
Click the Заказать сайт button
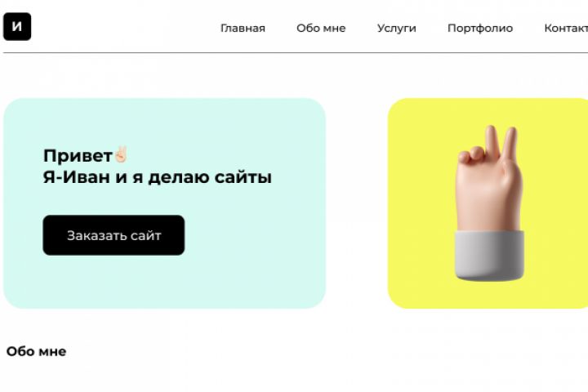pos(114,235)
